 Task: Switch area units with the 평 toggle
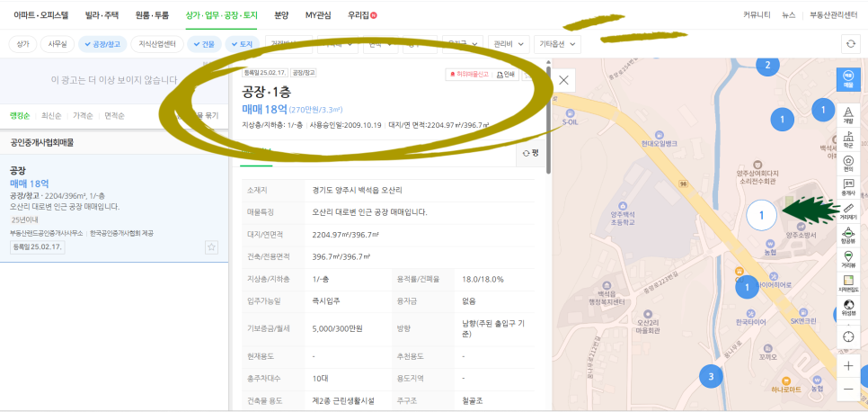pyautogui.click(x=530, y=154)
